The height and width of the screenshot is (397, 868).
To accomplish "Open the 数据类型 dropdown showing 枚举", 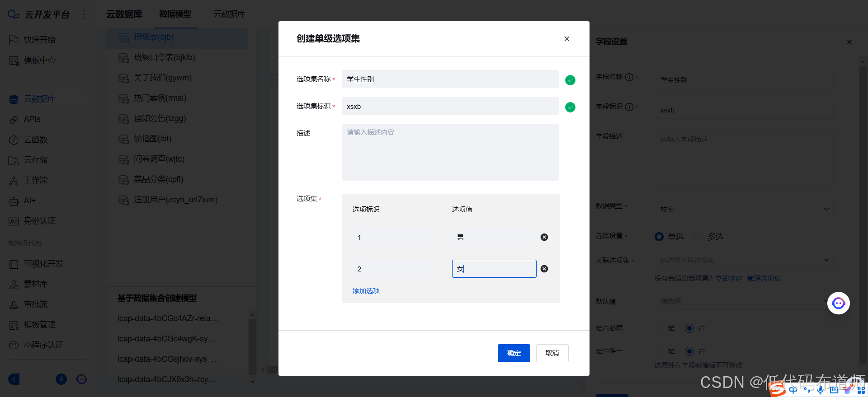I will pyautogui.click(x=744, y=209).
